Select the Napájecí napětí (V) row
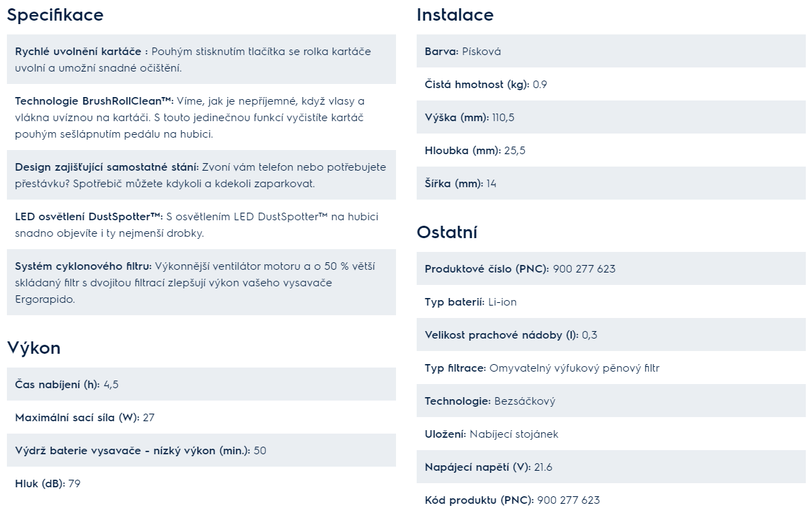Screen dimensions: 812x510 pos(611,467)
